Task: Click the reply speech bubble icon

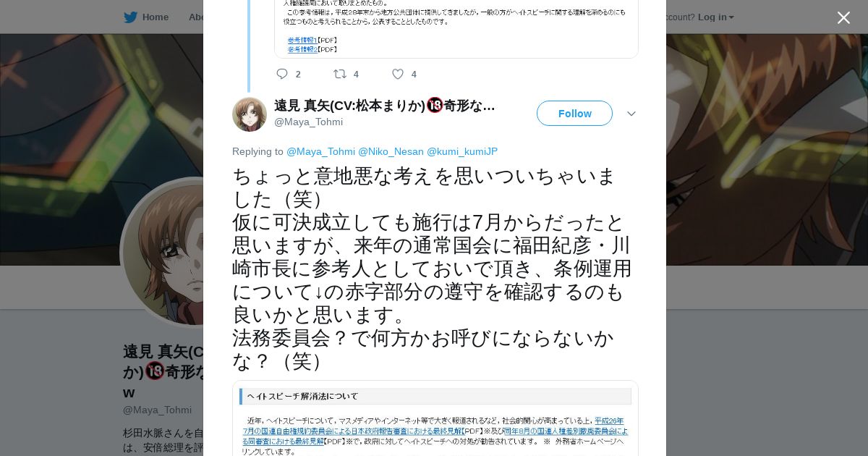Action: 282,74
